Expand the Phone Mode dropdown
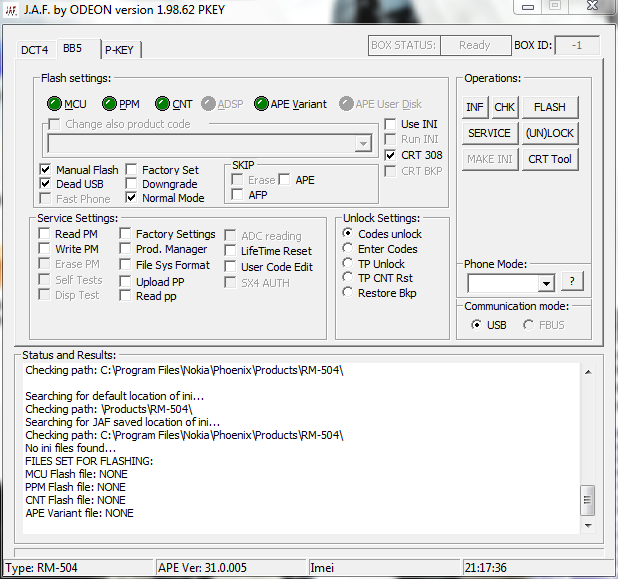Image resolution: width=618 pixels, height=579 pixels. [546, 283]
